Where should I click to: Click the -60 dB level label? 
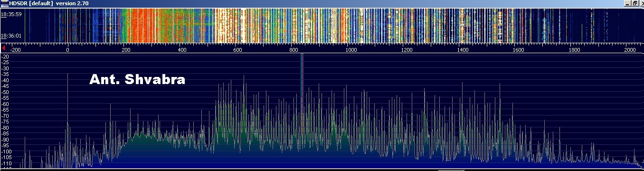point(6,104)
